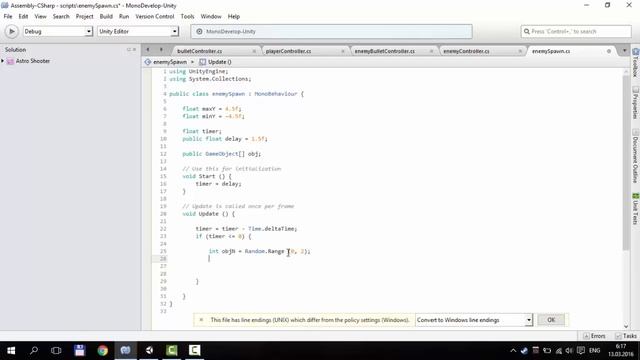Click the MonoDevelop-Unity status bar

pyautogui.click(x=331, y=31)
